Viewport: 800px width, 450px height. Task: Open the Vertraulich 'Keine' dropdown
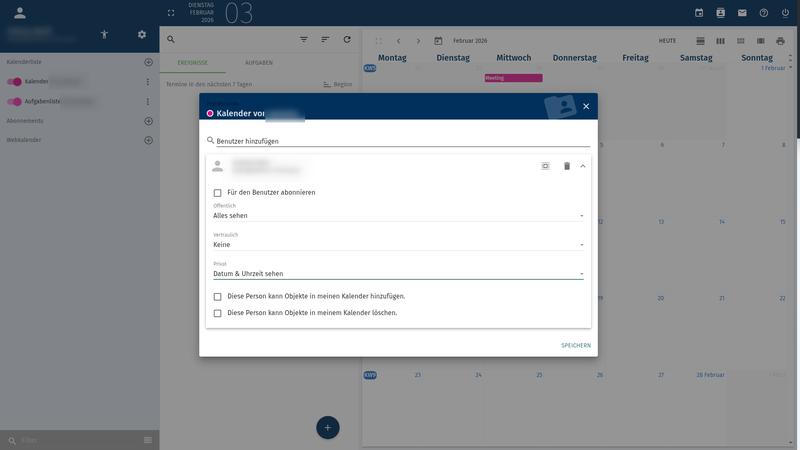[398, 244]
